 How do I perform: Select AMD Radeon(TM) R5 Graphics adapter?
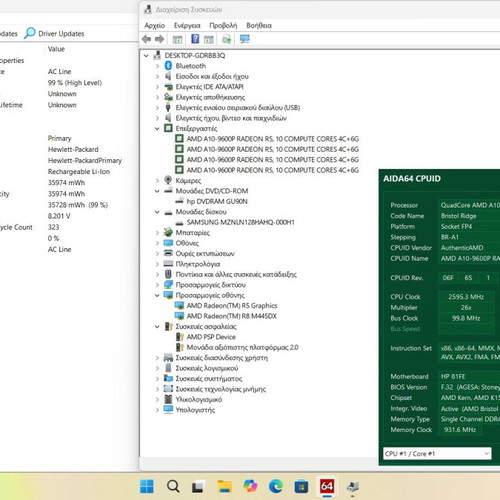click(232, 305)
